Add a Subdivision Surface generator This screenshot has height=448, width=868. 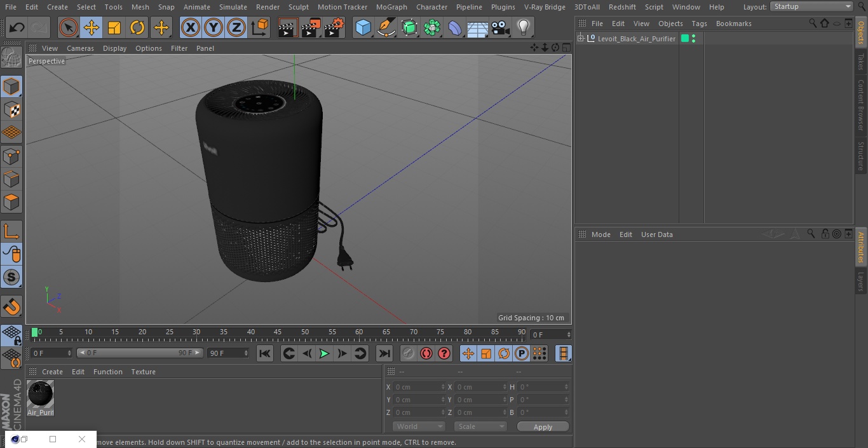[x=409, y=27]
